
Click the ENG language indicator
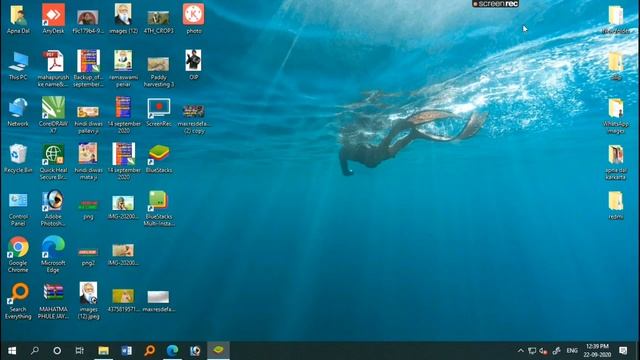click(x=572, y=351)
